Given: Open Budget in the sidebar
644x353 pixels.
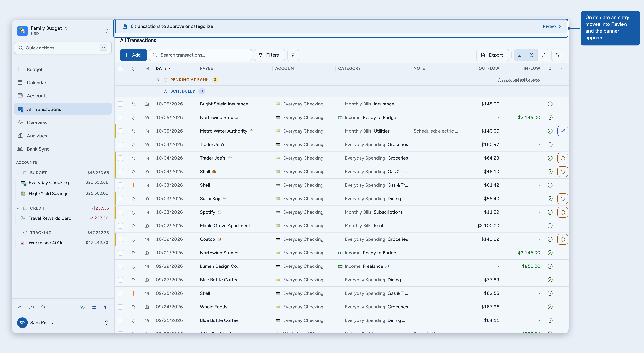Looking at the screenshot, I should point(63,69).
